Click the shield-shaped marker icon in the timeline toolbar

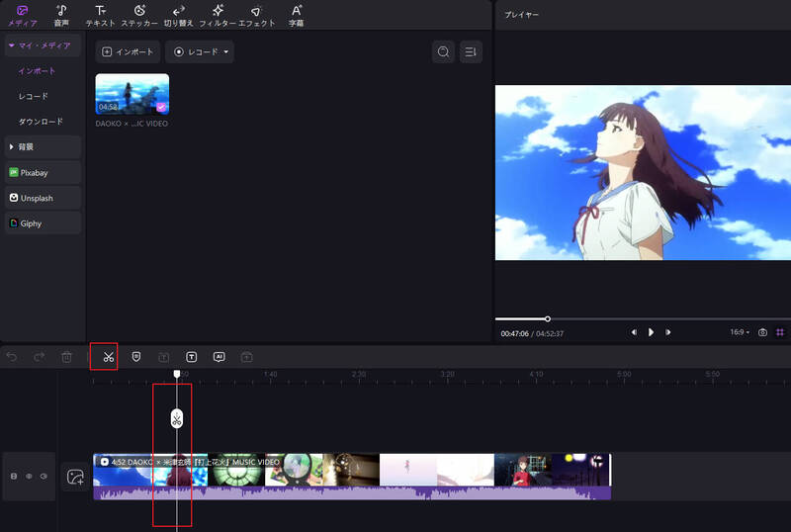[136, 357]
